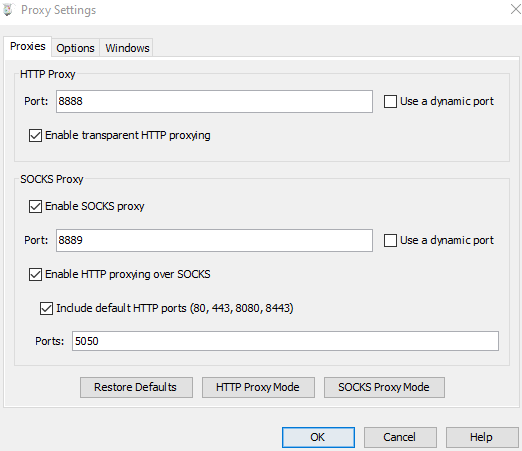The width and height of the screenshot is (522, 451).
Task: Uncheck Enable transparent HTTP proxying
Action: 35,136
